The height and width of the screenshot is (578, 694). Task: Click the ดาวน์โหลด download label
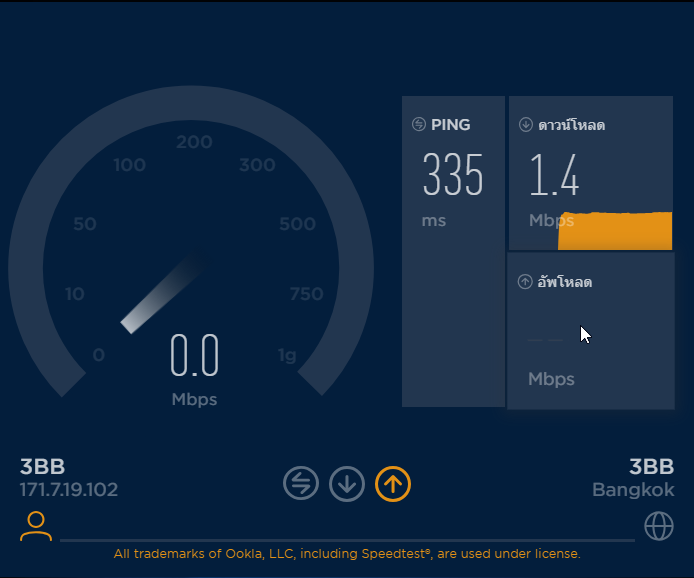[x=571, y=125]
